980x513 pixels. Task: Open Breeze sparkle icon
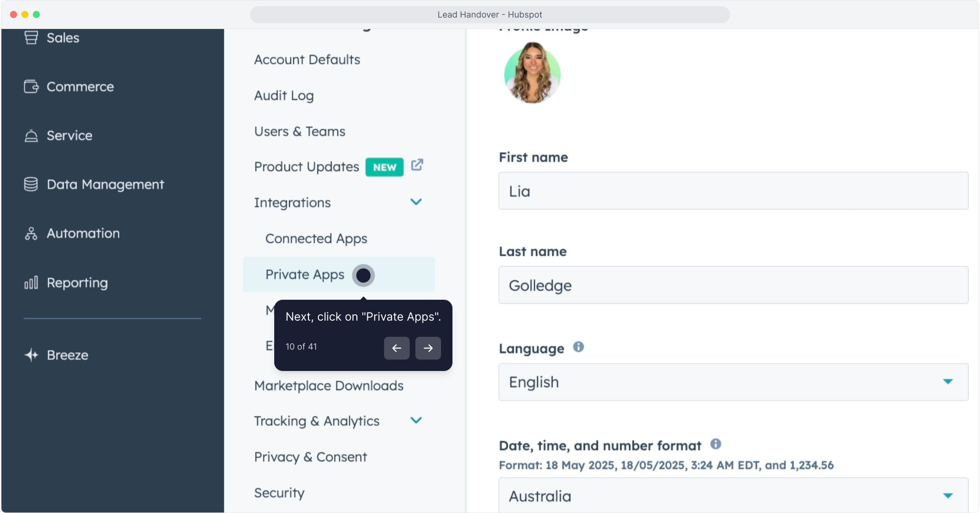[x=31, y=355]
